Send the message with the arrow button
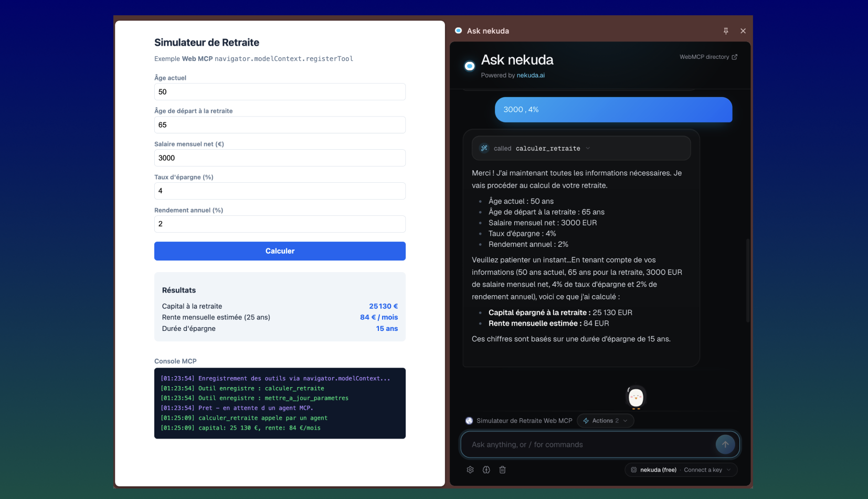The image size is (868, 499). (x=725, y=444)
